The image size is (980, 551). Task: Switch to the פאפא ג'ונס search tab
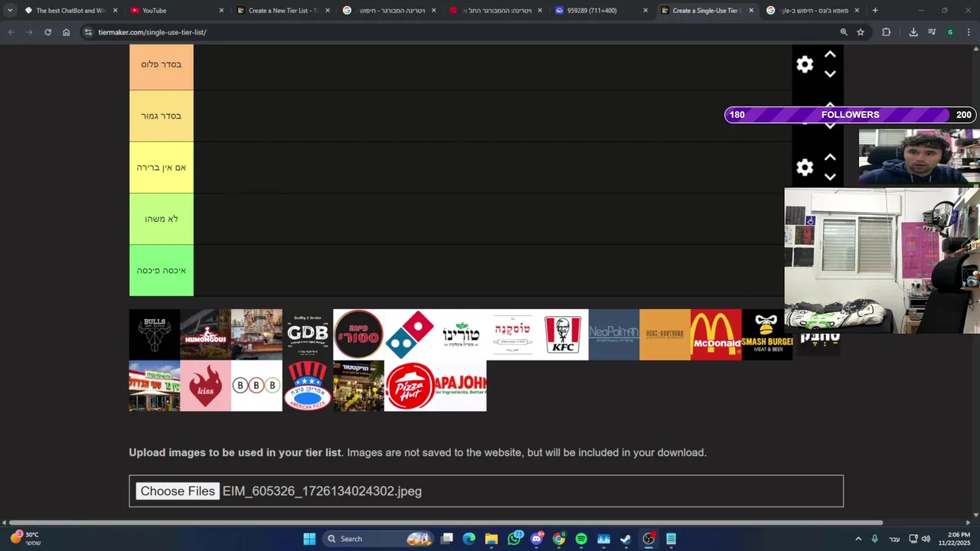pos(812,11)
